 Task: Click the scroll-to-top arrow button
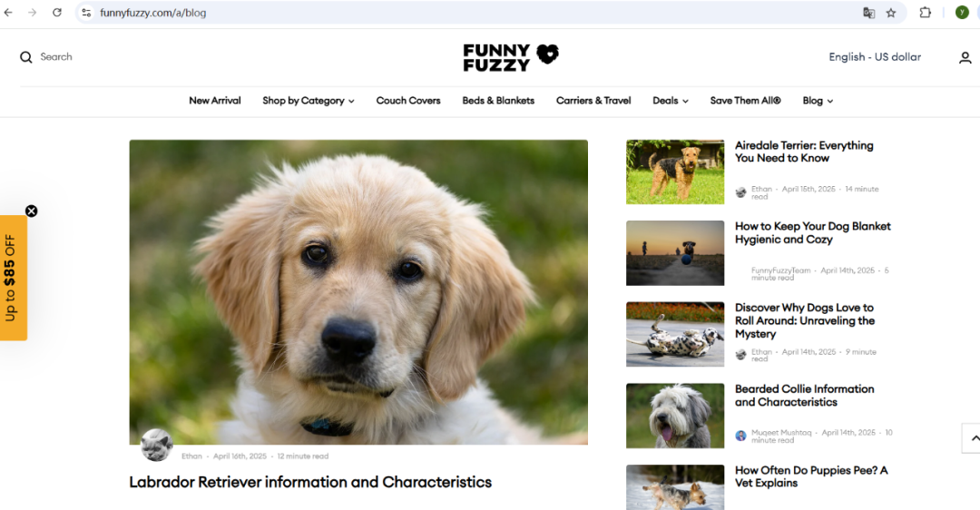(x=972, y=438)
